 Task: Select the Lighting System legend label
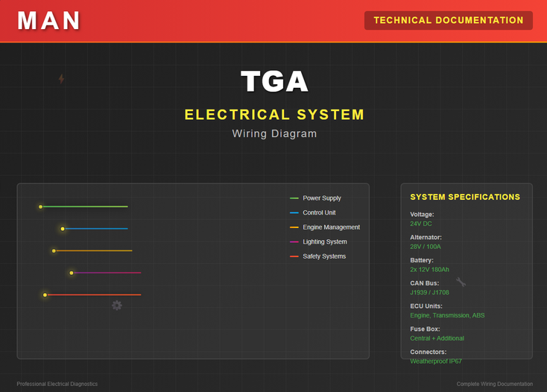(325, 241)
